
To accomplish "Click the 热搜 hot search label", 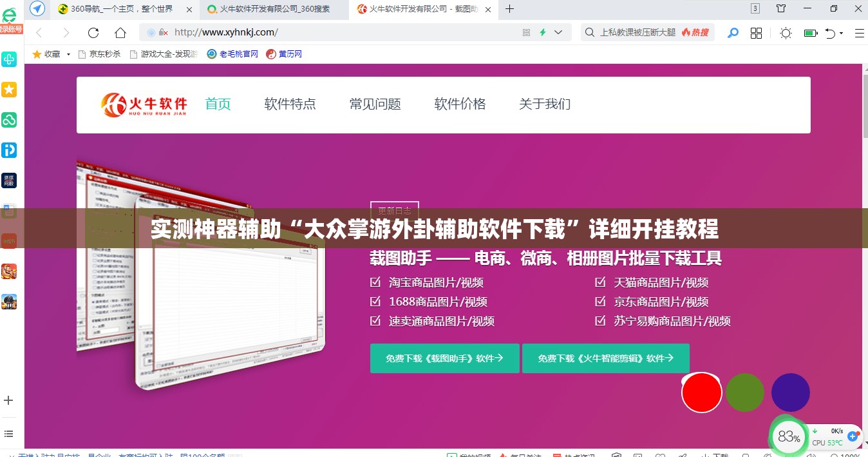I will (x=695, y=32).
